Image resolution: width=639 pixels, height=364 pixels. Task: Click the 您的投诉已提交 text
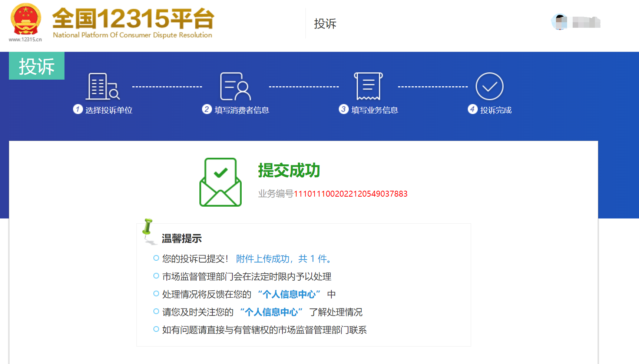click(195, 259)
